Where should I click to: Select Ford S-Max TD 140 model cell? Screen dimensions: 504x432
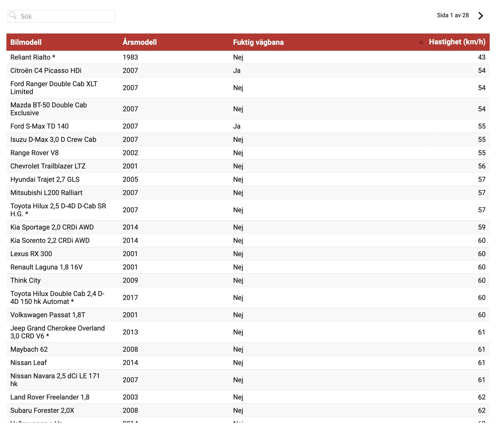point(39,126)
